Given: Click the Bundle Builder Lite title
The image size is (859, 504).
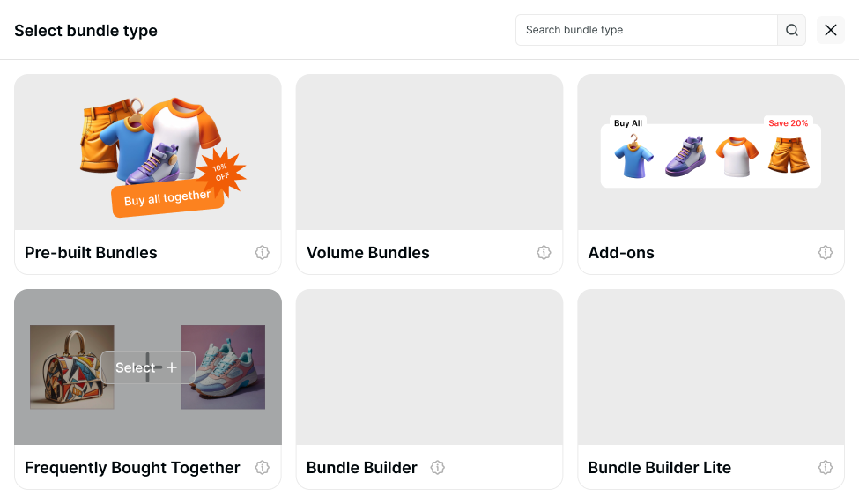Looking at the screenshot, I should point(659,468).
